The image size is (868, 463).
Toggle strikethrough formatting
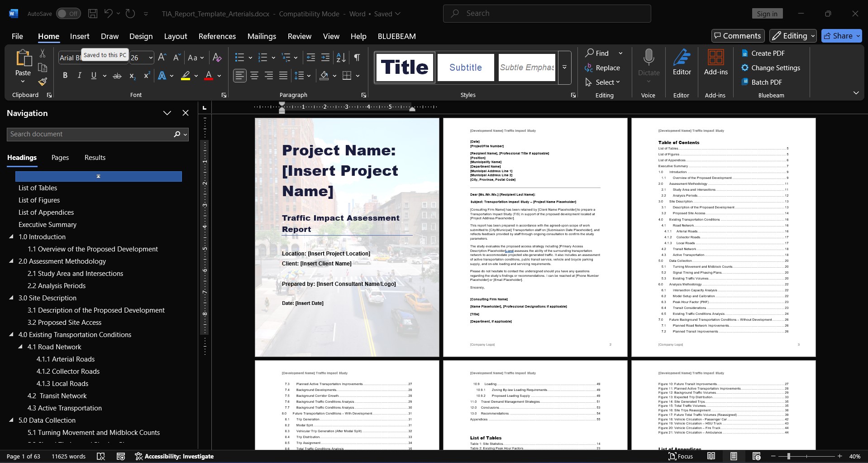(x=117, y=75)
